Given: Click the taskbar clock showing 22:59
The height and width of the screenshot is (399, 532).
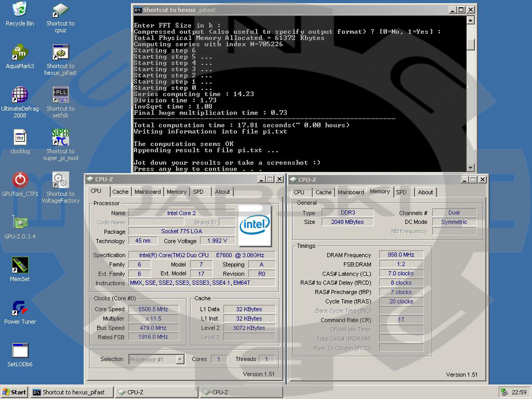Looking at the screenshot, I should coord(519,392).
